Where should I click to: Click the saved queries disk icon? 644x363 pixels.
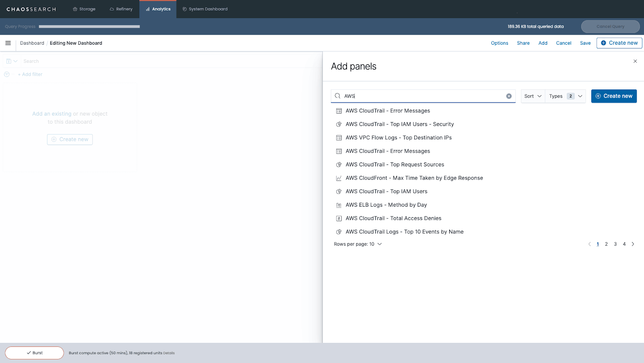[9, 61]
